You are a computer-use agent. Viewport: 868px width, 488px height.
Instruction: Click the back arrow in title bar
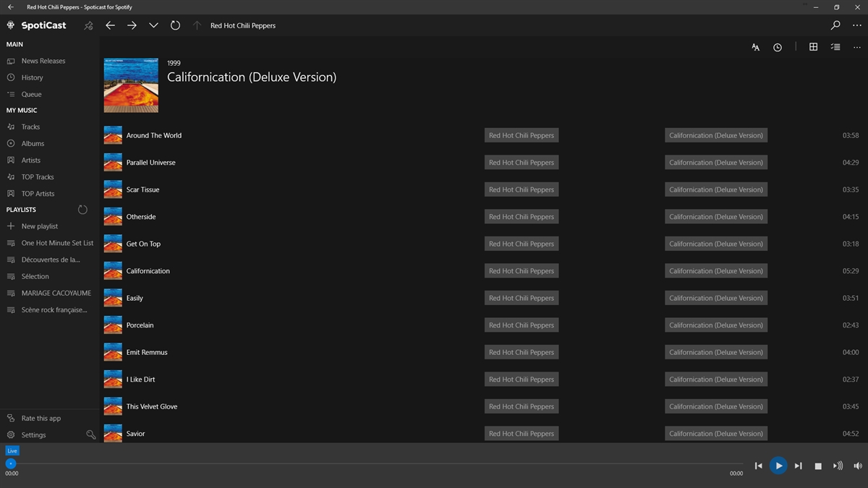pos(10,7)
